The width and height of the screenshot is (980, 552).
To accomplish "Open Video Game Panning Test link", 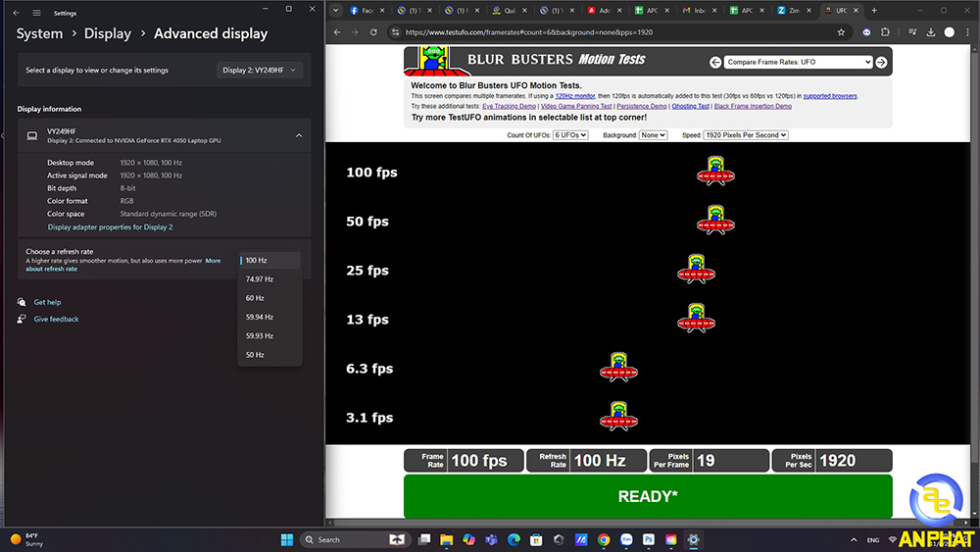I will [576, 106].
